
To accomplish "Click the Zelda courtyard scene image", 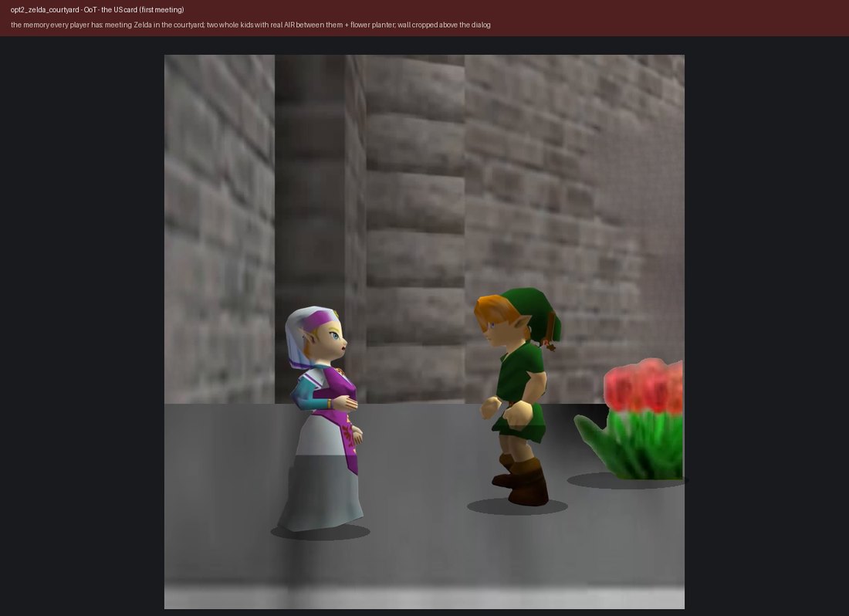I will tap(424, 332).
